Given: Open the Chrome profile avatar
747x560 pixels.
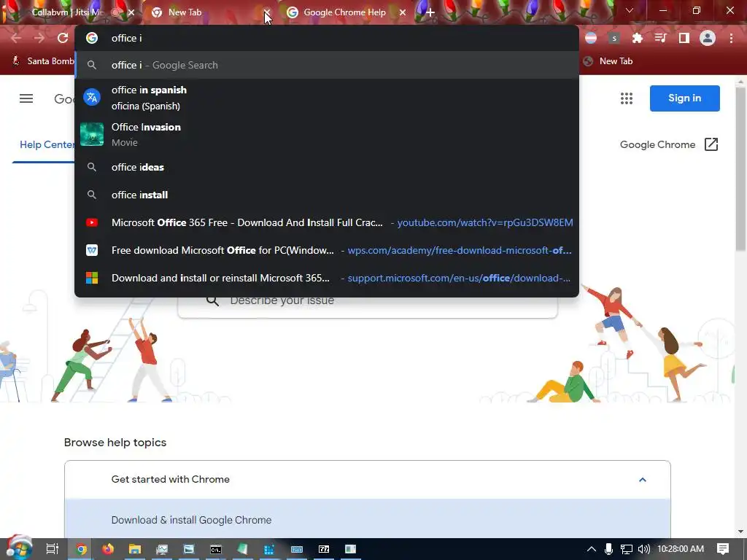Looking at the screenshot, I should coord(708,38).
